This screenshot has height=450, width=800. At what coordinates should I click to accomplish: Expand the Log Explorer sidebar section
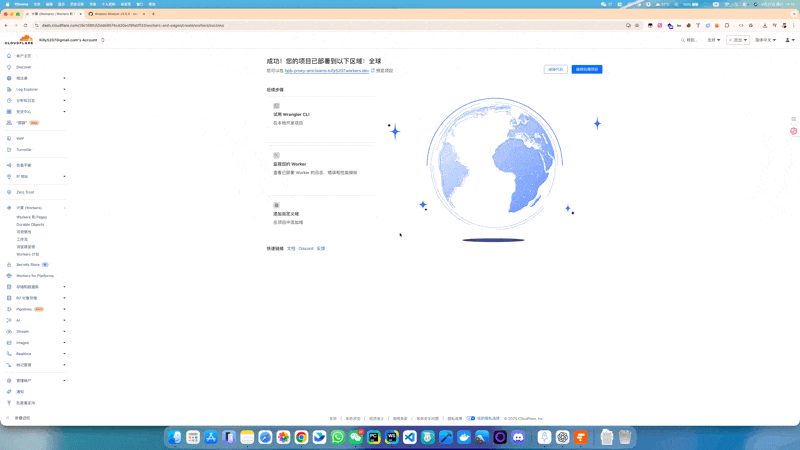point(64,89)
